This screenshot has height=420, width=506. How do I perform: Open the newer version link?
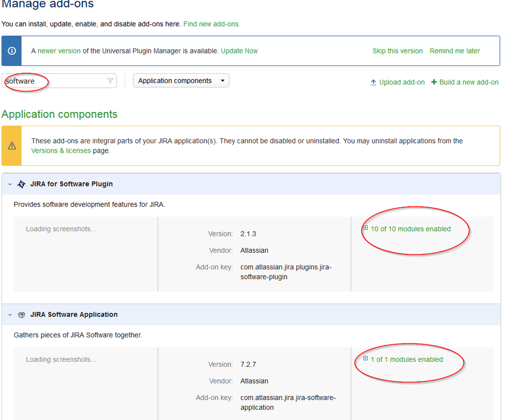59,51
